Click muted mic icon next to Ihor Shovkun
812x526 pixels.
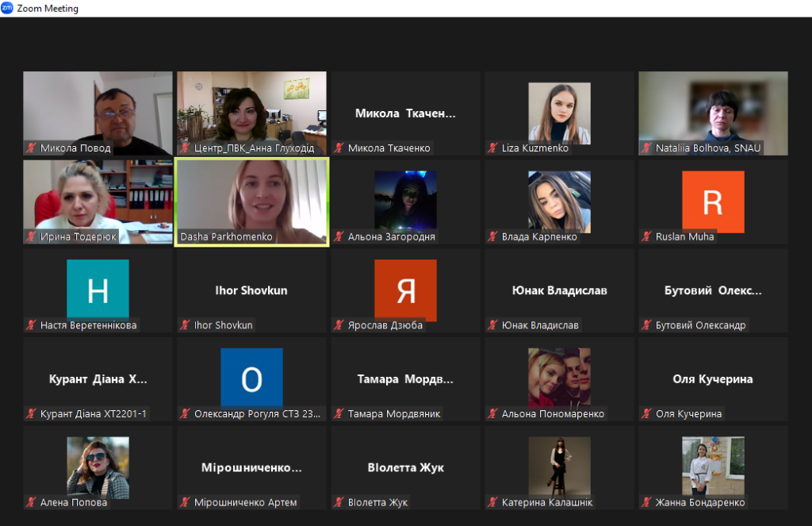tap(186, 325)
